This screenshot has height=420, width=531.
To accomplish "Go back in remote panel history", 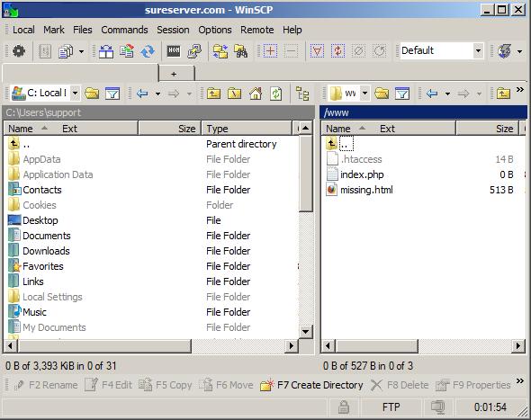I will pyautogui.click(x=432, y=93).
